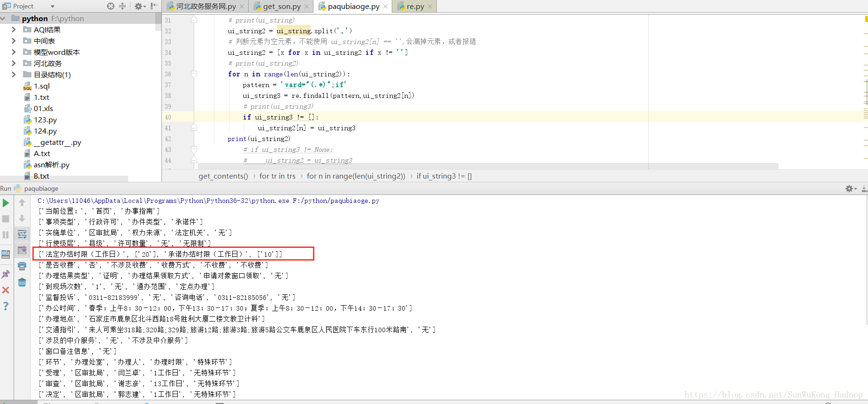Image resolution: width=868 pixels, height=404 pixels.
Task: Select 124.py in project tree
Action: pos(46,131)
